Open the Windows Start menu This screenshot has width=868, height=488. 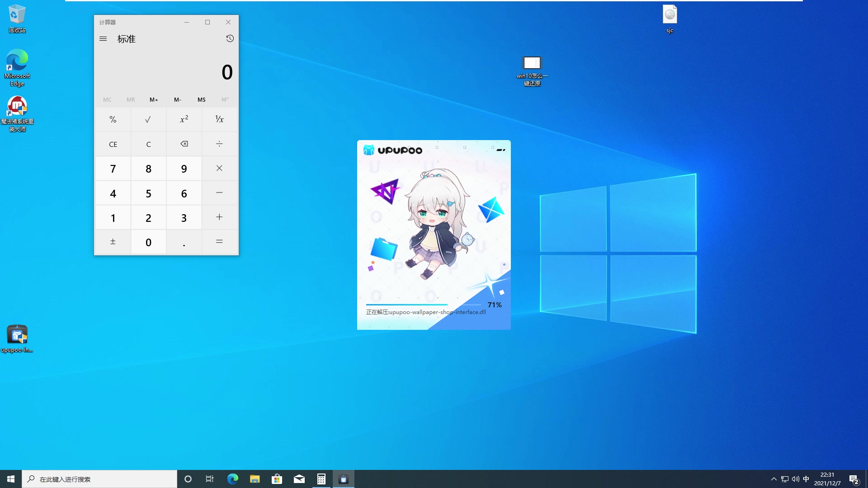[x=11, y=479]
